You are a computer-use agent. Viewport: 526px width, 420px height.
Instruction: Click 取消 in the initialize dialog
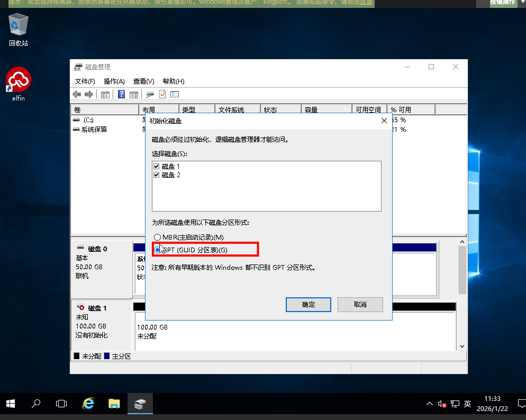tap(360, 305)
